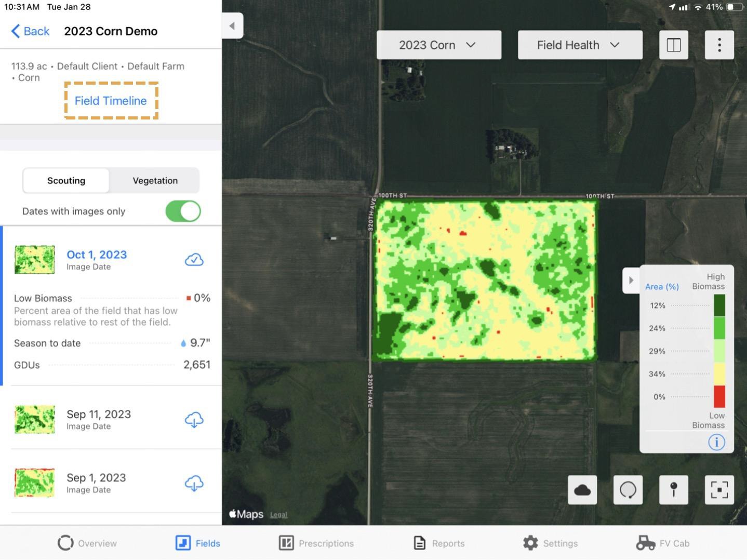Go to the Prescriptions tab

(x=316, y=543)
